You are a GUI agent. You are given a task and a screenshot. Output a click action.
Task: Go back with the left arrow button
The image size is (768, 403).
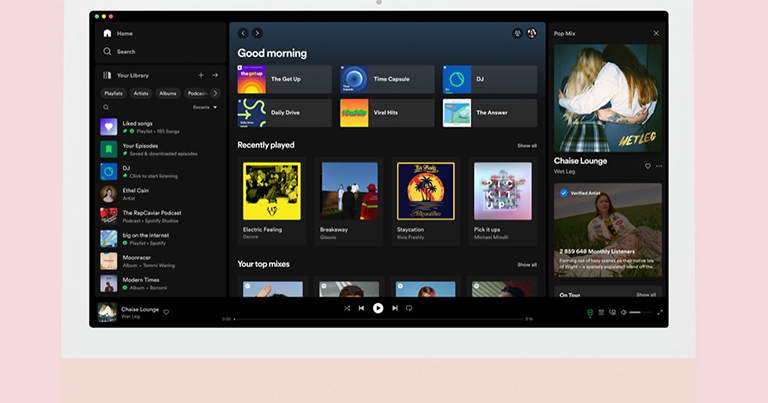[243, 33]
